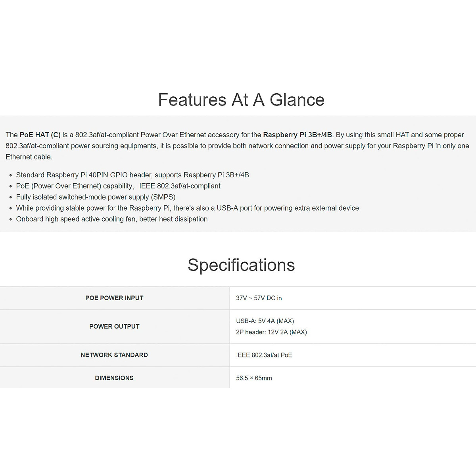Screen dimensions: 476x476
Task: Click the "NETWORK STANDARD" row label
Action: tap(114, 355)
